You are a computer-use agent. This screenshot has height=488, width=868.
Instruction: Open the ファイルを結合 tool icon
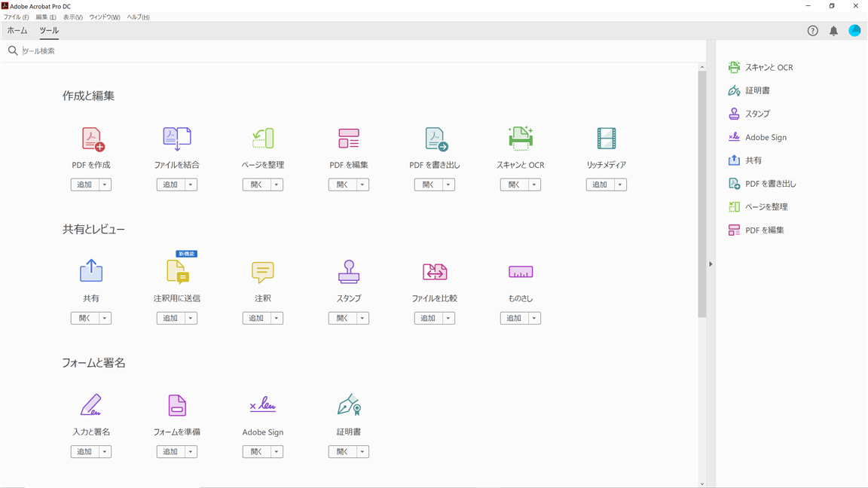(176, 139)
